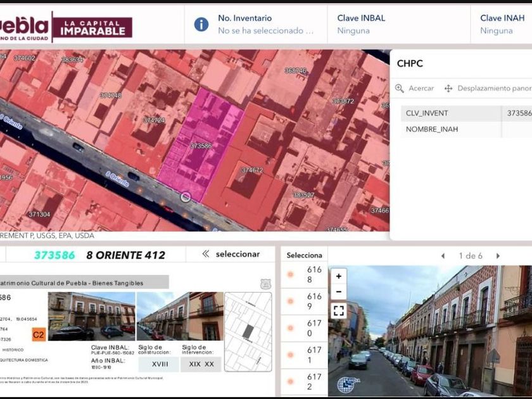Click the blue information icon by No. Inventario
This screenshot has width=532, height=399.
tap(201, 25)
